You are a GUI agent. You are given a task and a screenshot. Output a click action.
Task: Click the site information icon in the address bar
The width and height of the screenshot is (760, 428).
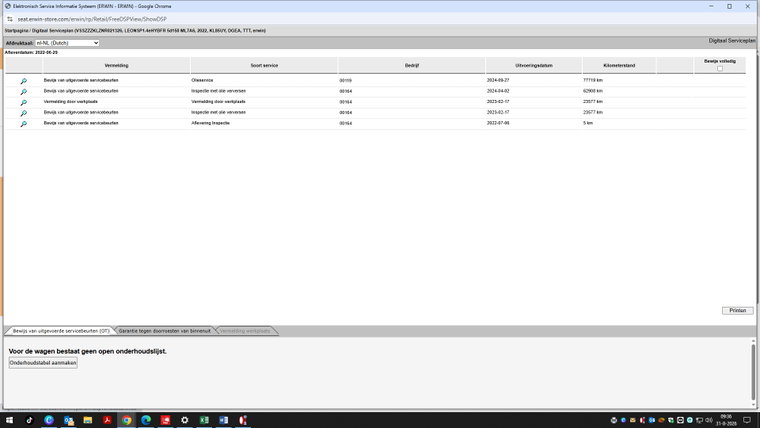(x=10, y=19)
